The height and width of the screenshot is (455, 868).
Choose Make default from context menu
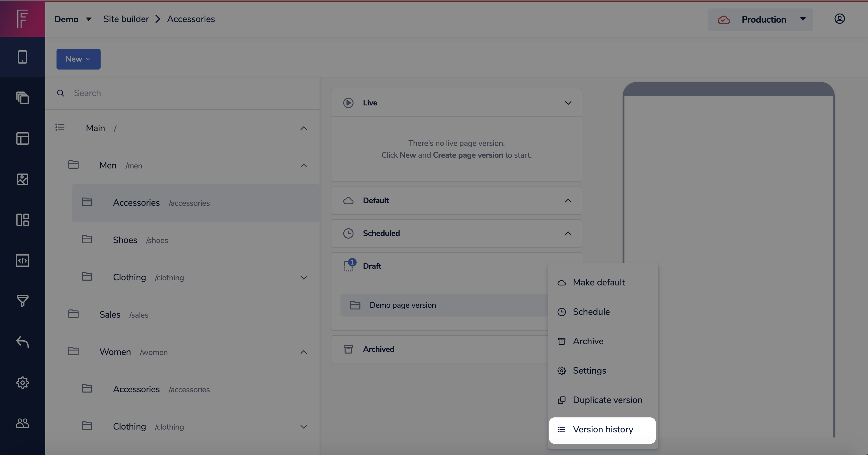point(602,282)
